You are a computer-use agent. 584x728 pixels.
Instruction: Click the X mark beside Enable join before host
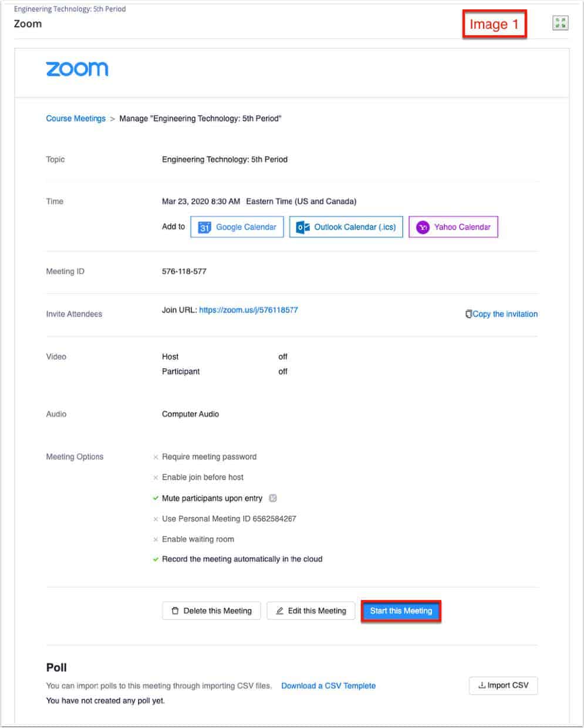pyautogui.click(x=156, y=477)
